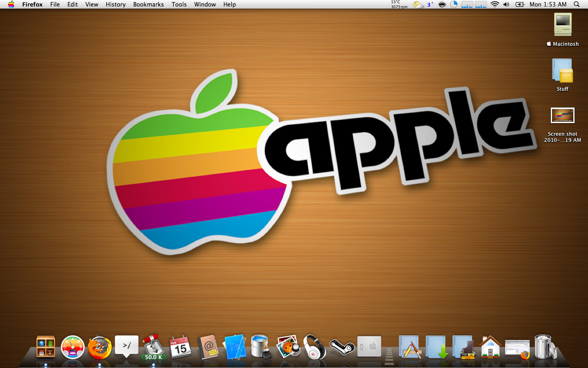Viewport: 588px width, 368px height.
Task: Open the File menu
Action: [x=55, y=4]
